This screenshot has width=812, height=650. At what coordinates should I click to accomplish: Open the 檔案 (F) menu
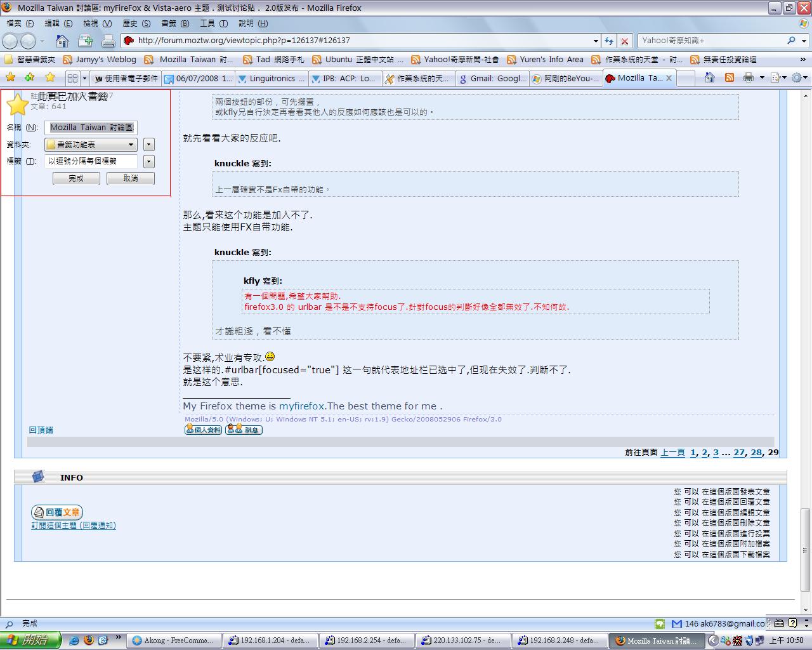20,23
